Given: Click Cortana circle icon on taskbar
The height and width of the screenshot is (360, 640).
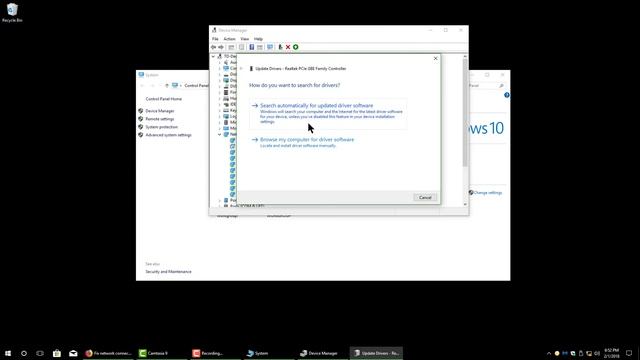Looking at the screenshot, I should (x=24, y=353).
